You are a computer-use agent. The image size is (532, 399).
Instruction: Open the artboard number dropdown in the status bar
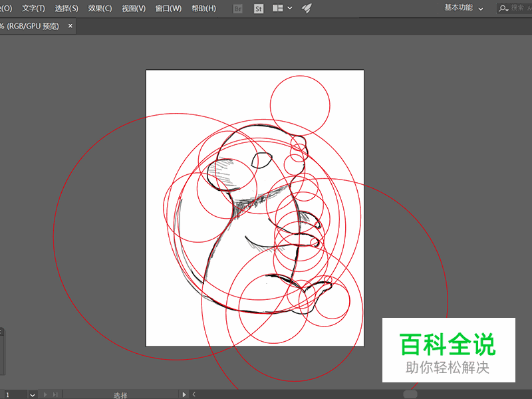(33, 394)
